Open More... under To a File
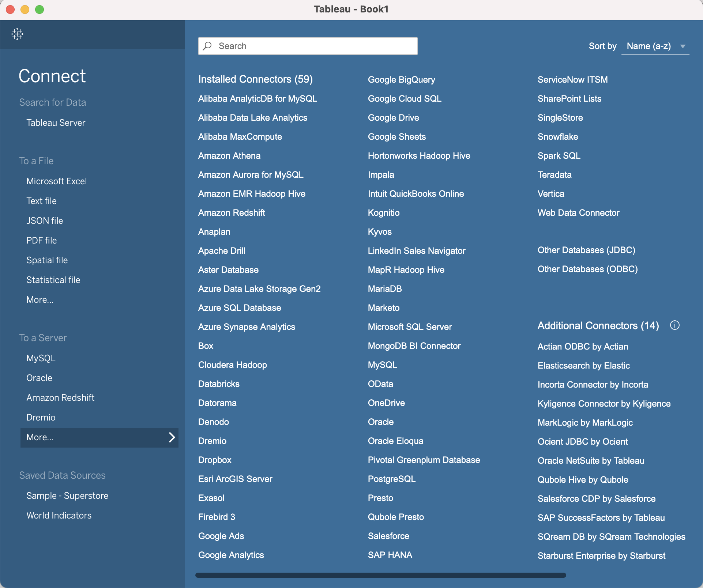 40,300
